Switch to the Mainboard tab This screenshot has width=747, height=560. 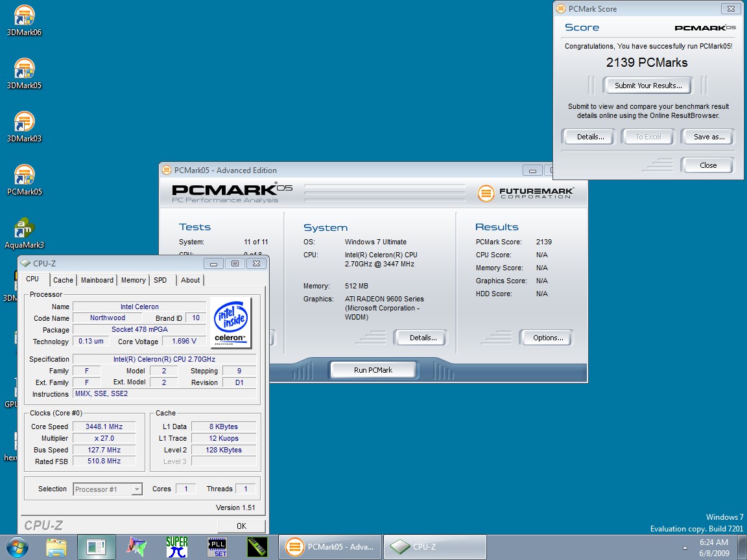pos(97,280)
